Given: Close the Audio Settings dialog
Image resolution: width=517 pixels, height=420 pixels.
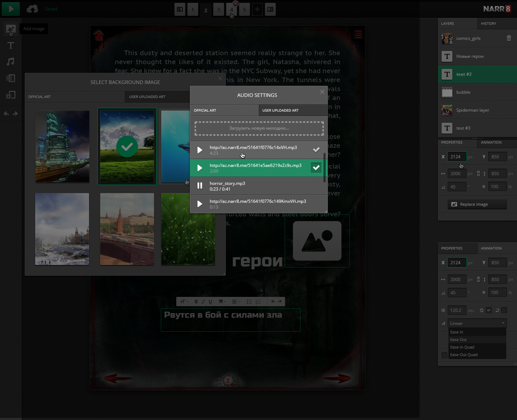Looking at the screenshot, I should (x=322, y=92).
